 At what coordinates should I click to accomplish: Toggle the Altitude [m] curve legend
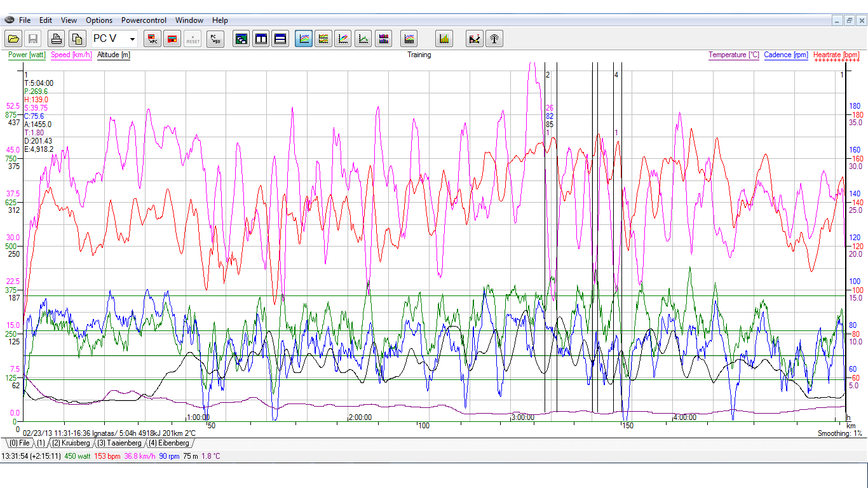114,55
